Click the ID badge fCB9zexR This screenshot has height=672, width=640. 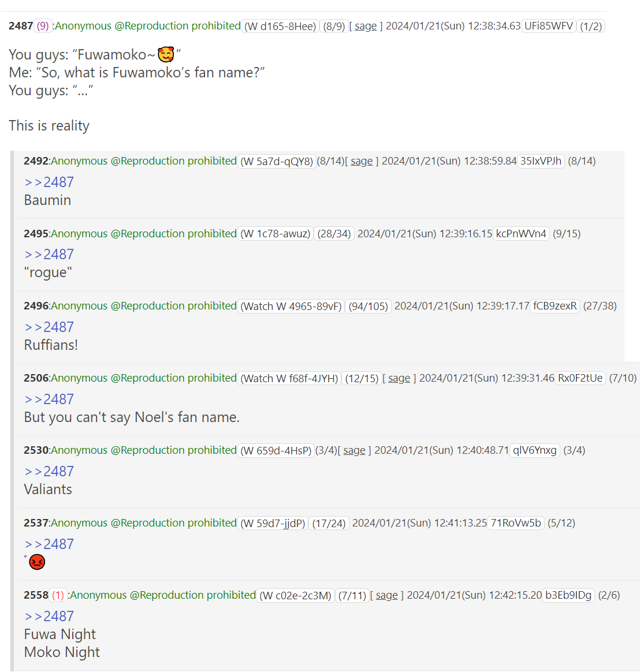(555, 306)
